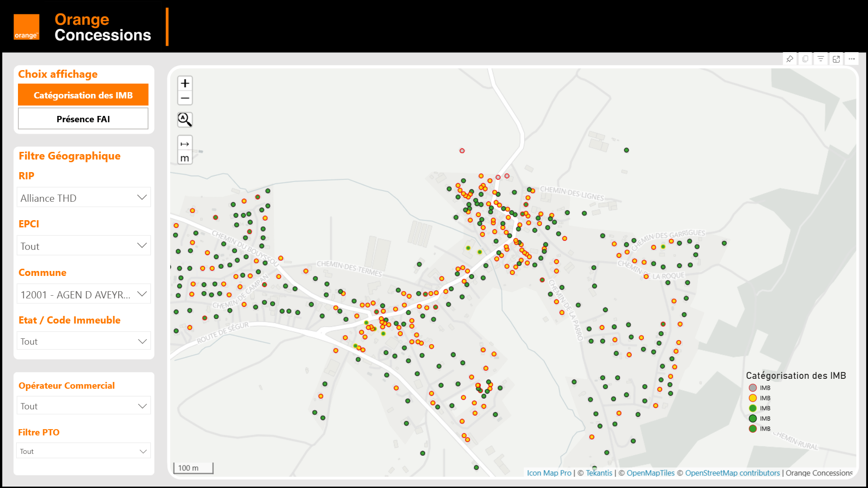Open focus mode for the map visual

836,58
